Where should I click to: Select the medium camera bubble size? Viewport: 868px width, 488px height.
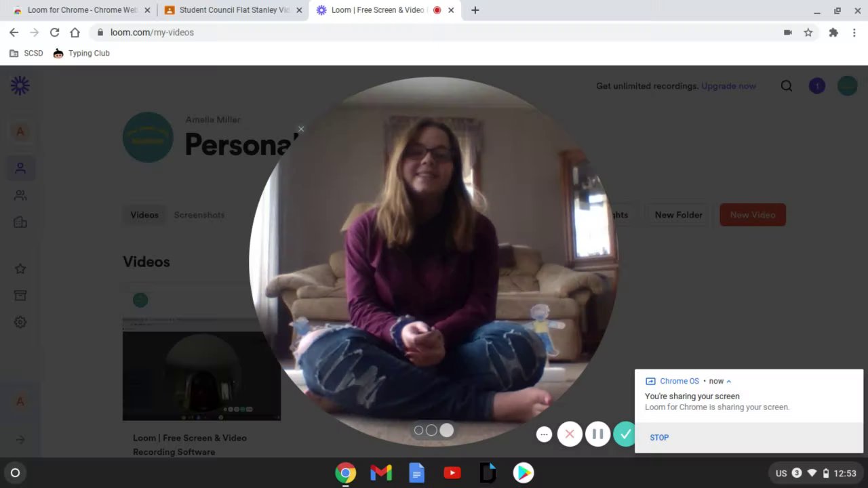(431, 430)
